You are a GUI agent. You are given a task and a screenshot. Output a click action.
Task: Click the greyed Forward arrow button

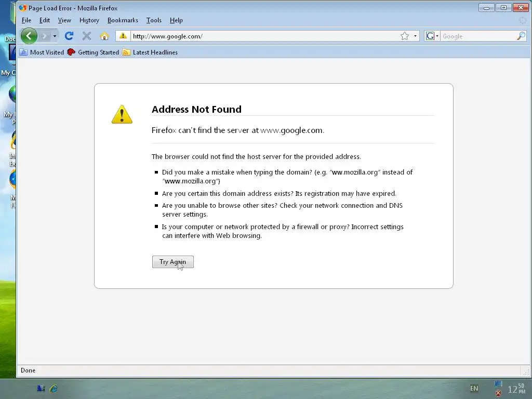point(45,36)
